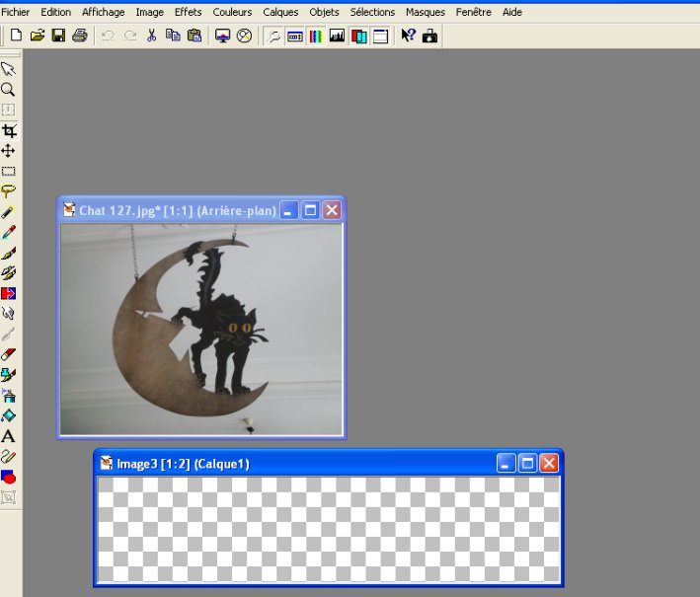Open the Affichage menu
The image size is (700, 597).
click(103, 12)
